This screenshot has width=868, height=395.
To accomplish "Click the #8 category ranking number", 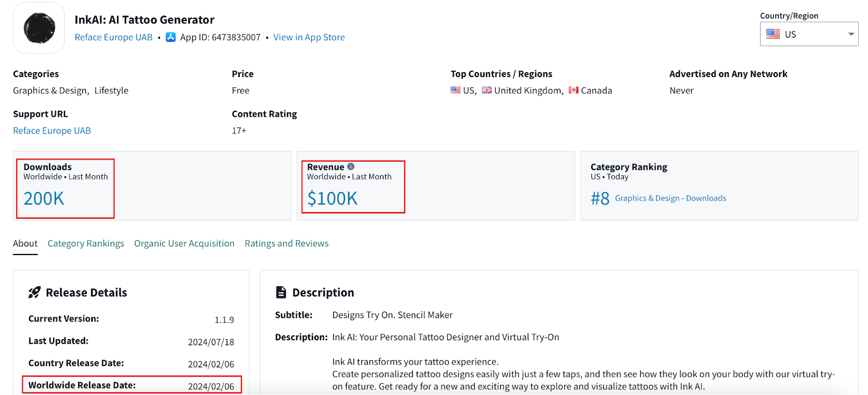I will pyautogui.click(x=600, y=199).
